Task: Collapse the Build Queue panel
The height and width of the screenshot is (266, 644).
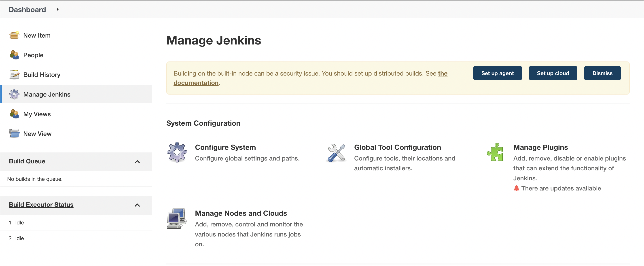Action: (137, 162)
